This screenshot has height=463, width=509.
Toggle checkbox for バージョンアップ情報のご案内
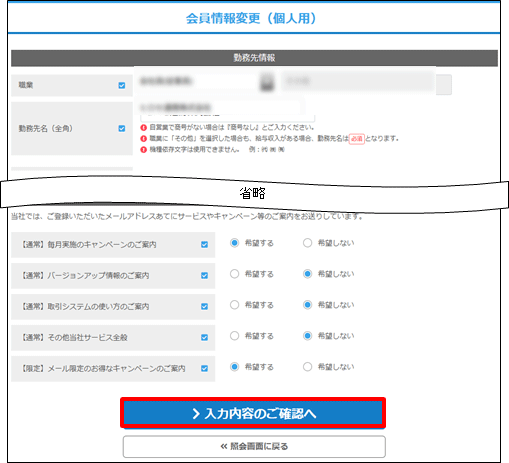[x=204, y=276]
